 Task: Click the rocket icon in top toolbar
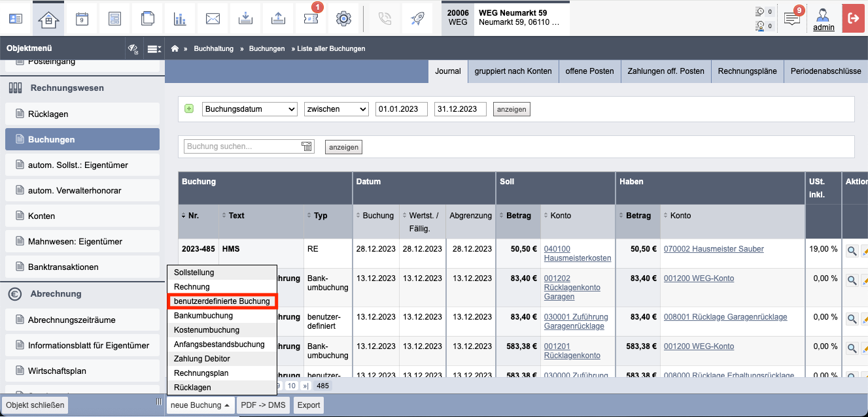point(417,18)
